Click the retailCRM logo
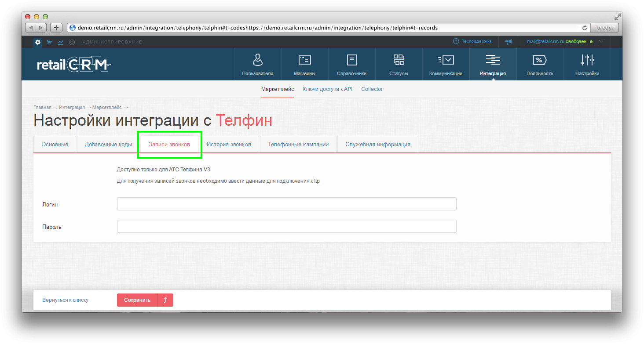Image resolution: width=644 pixels, height=344 pixels. (74, 65)
